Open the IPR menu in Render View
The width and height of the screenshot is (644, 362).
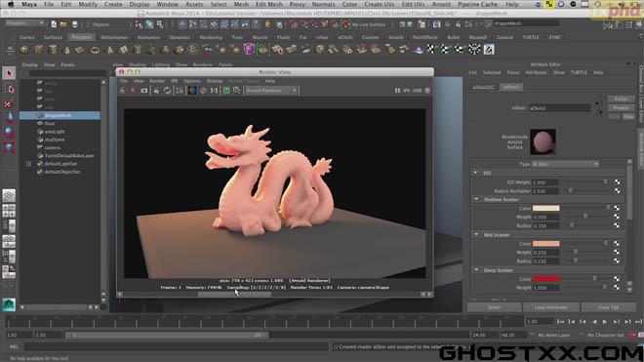pos(174,81)
